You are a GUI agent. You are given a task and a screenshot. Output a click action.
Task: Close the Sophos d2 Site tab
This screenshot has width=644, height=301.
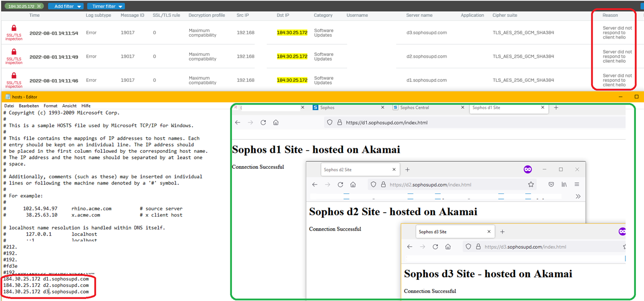tap(393, 170)
